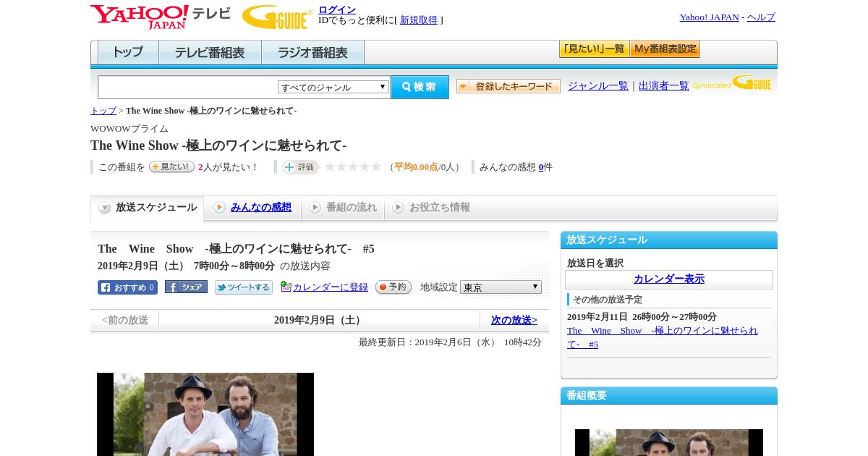Viewport: 868px width, 456px height.
Task: Click the ツイートする Twitter button
Action: click(x=244, y=287)
